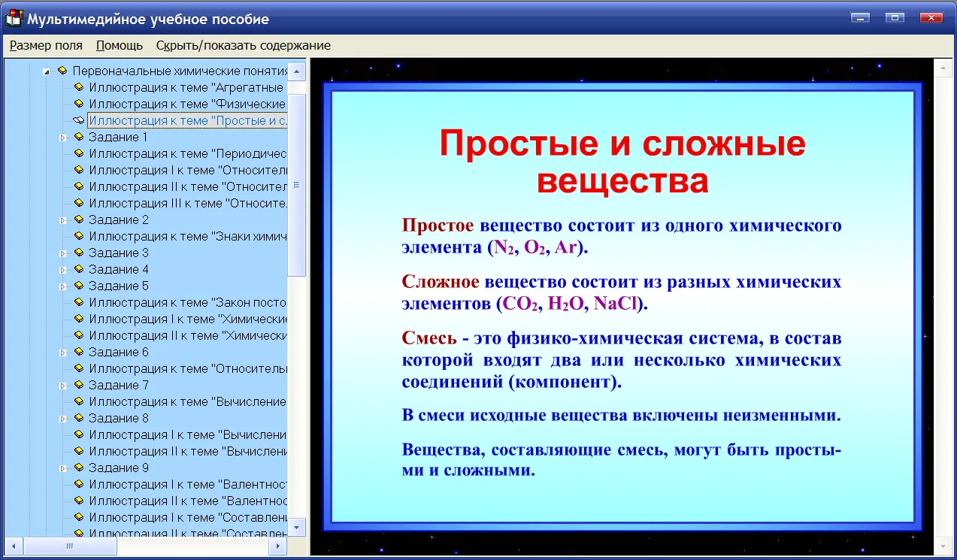
Task: Click tree horizontal scrollbar right arrow
Action: click(278, 546)
